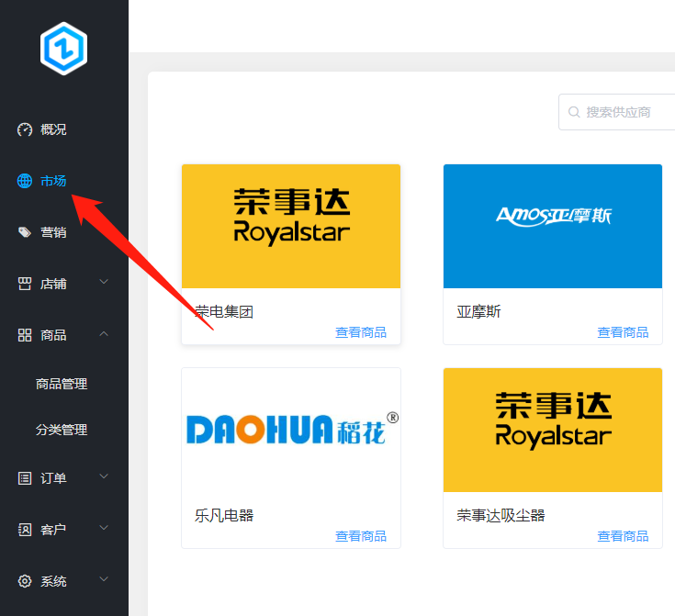
Task: Click the blue hexagon app logo
Action: [x=63, y=49]
